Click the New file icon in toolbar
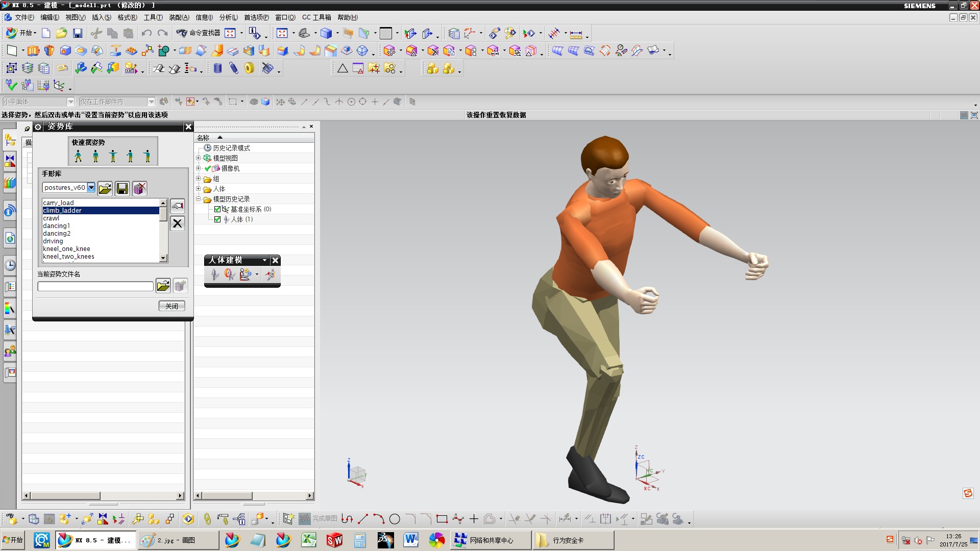Image resolution: width=980 pixels, height=551 pixels. pyautogui.click(x=46, y=33)
